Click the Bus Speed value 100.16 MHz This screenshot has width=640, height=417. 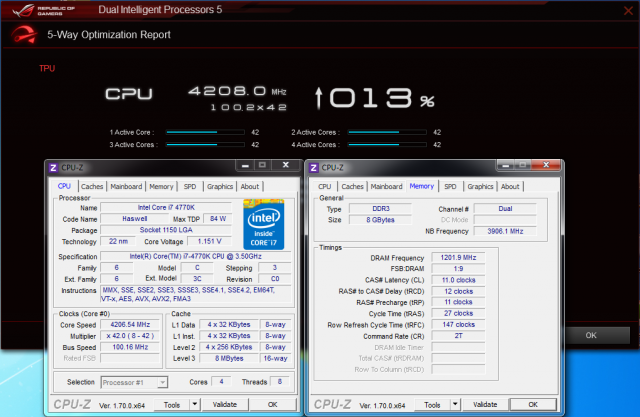(x=130, y=347)
